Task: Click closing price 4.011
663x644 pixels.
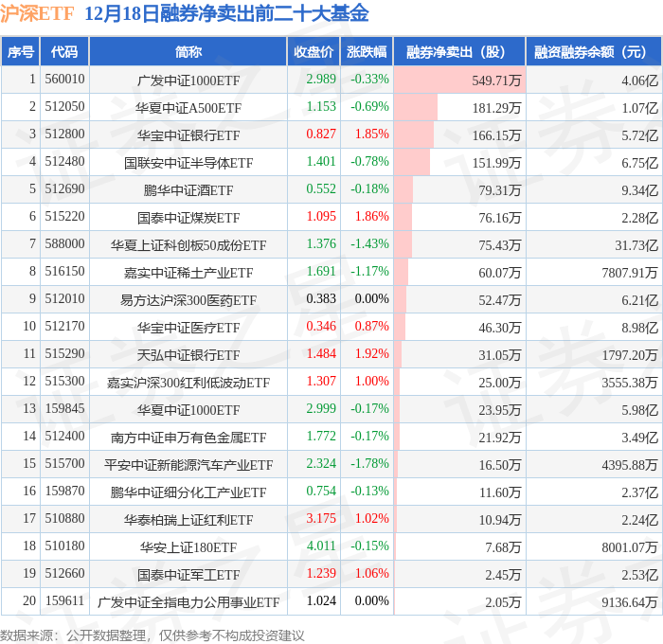Action: tap(321, 546)
